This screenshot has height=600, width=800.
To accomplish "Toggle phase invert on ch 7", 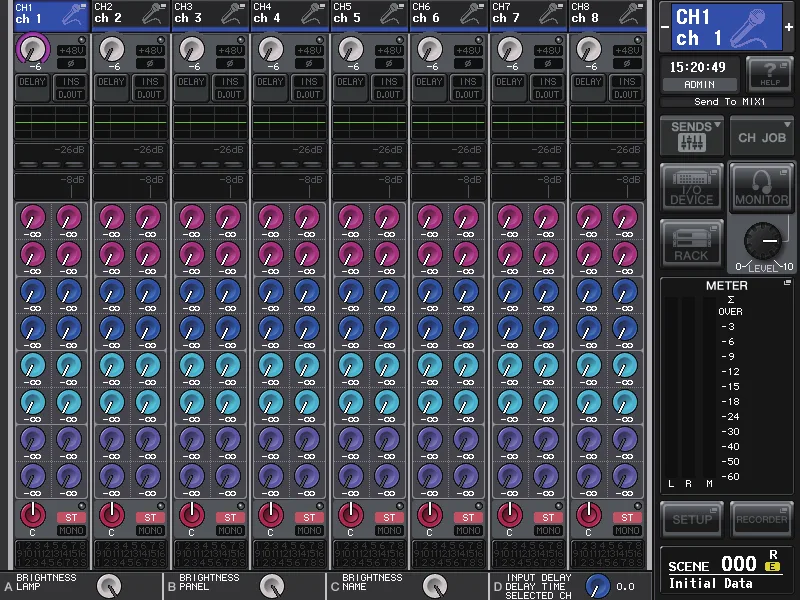I will click(548, 64).
